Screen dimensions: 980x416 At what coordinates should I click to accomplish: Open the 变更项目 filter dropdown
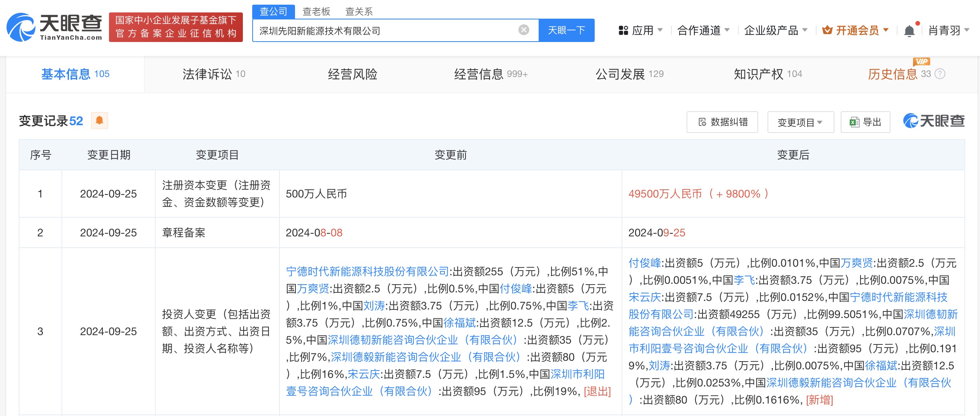tap(801, 122)
